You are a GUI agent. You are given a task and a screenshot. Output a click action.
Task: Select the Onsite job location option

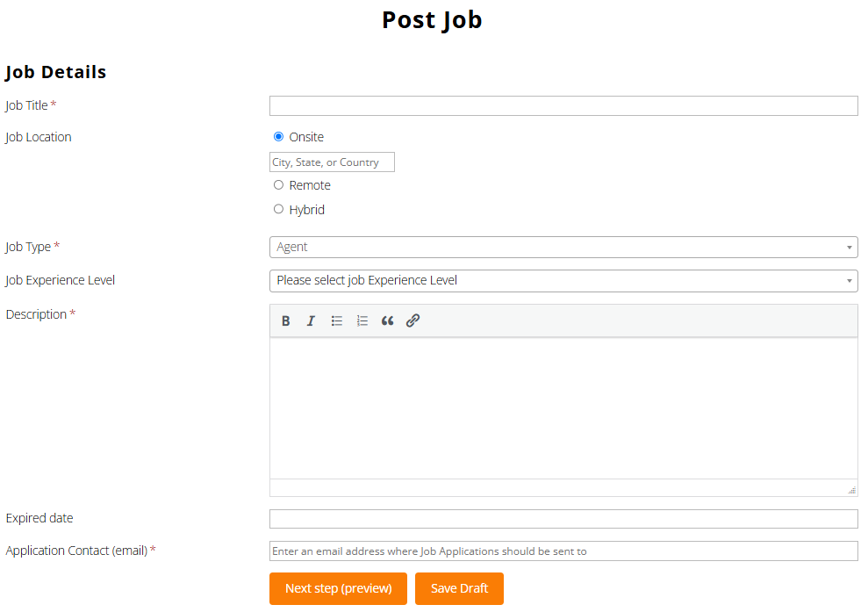tap(278, 136)
